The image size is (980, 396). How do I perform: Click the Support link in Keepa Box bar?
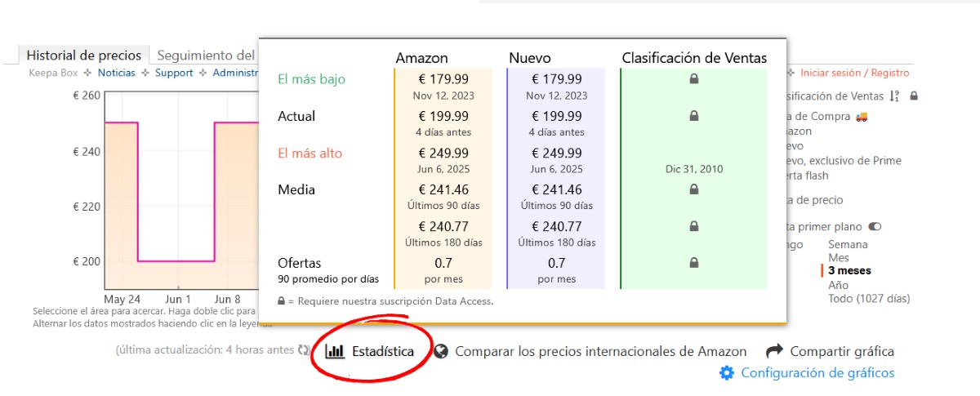point(174,73)
